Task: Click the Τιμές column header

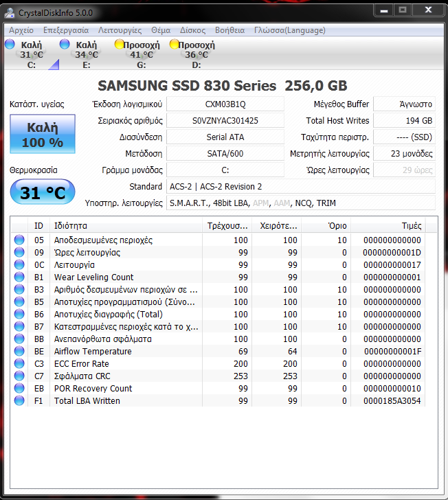Action: (388, 226)
